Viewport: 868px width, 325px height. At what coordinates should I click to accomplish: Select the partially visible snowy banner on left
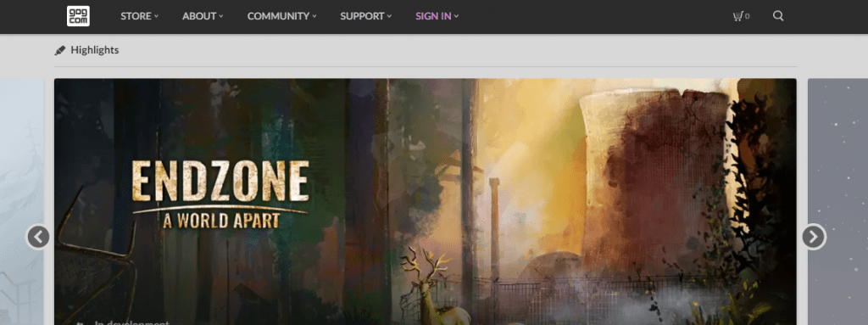pos(21,202)
